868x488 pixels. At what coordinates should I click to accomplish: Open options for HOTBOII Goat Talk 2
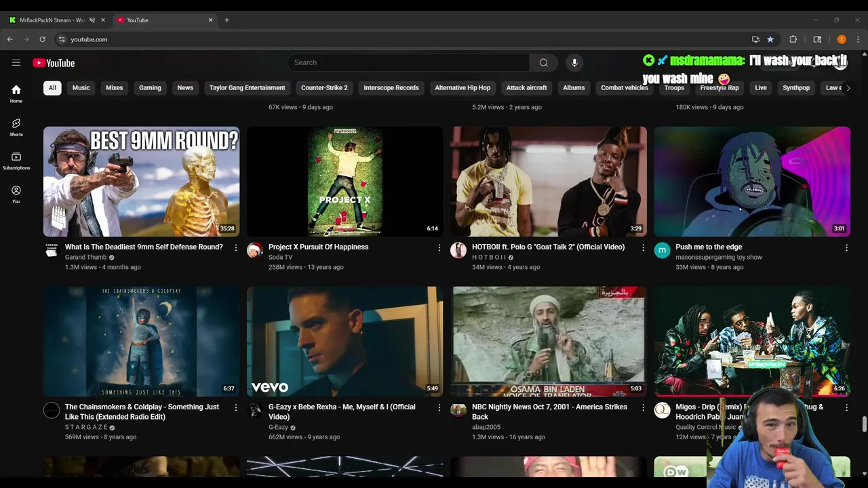pos(643,248)
